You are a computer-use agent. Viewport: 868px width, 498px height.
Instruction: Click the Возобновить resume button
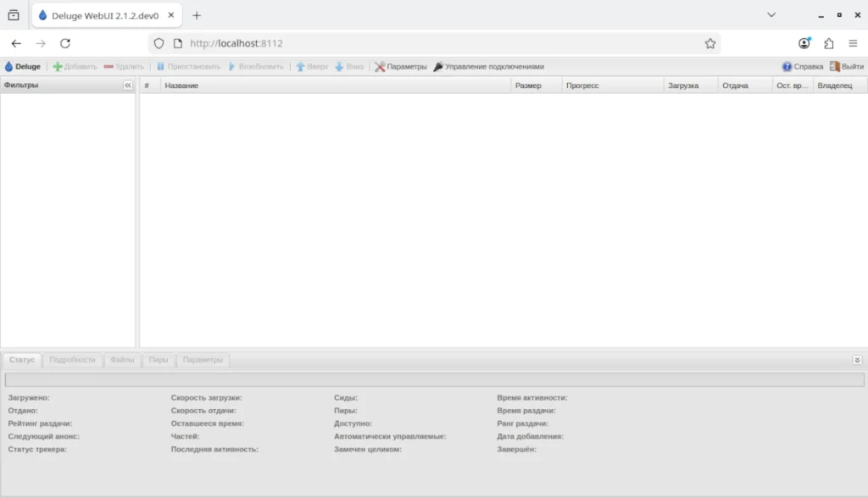256,66
